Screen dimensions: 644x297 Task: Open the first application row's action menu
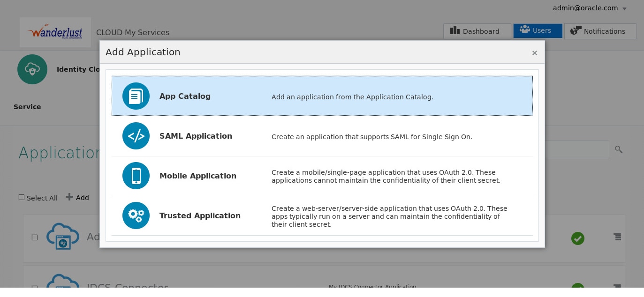(x=617, y=237)
